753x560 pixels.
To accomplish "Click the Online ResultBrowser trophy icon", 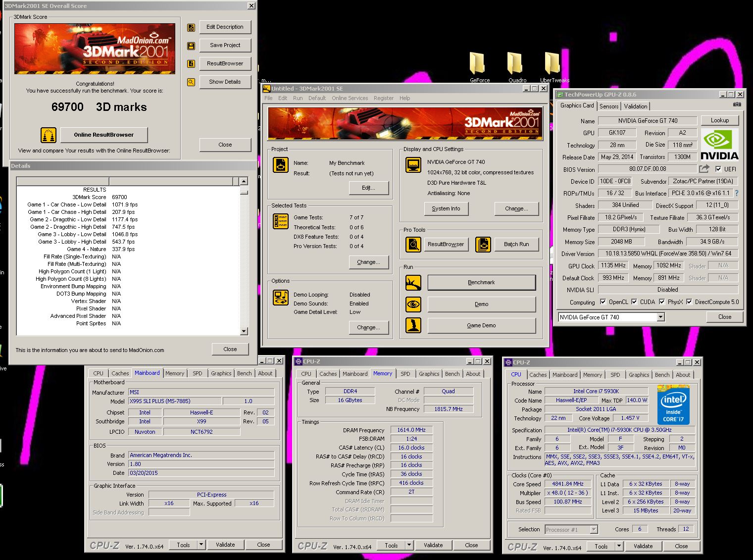I will (48, 135).
